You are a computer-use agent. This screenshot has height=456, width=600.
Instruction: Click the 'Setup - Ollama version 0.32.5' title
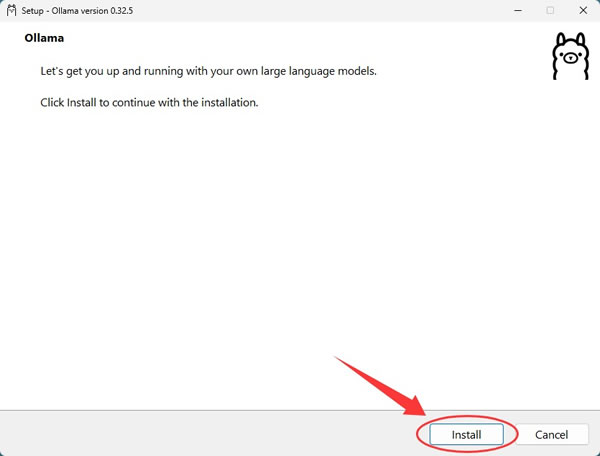point(77,11)
